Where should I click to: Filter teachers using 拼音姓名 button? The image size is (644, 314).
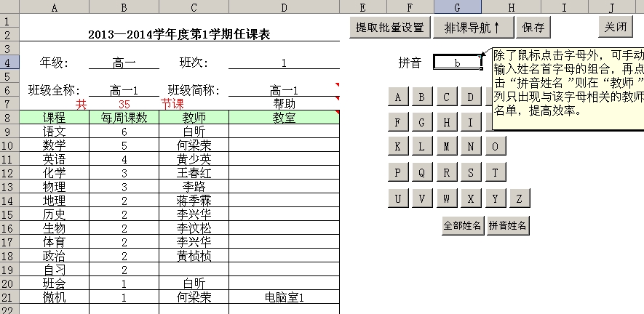click(508, 225)
